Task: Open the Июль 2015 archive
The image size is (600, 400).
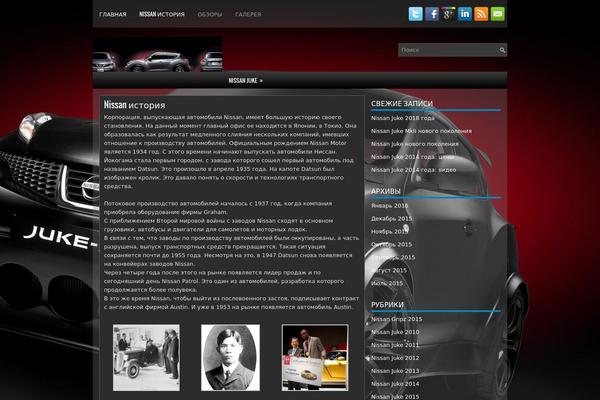Action: click(x=387, y=284)
